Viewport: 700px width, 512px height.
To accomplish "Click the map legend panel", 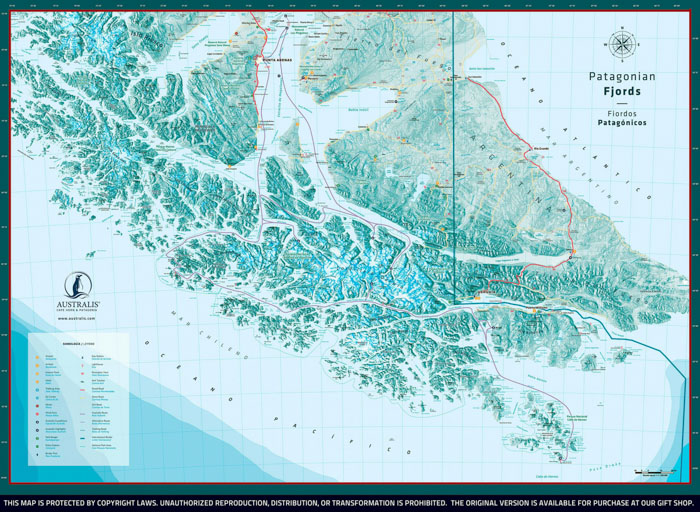I will [x=78, y=398].
